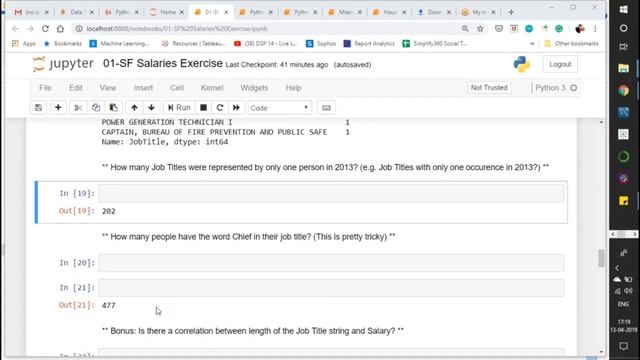
Task: Restart the kernel circular arrow icon
Action: click(x=220, y=108)
